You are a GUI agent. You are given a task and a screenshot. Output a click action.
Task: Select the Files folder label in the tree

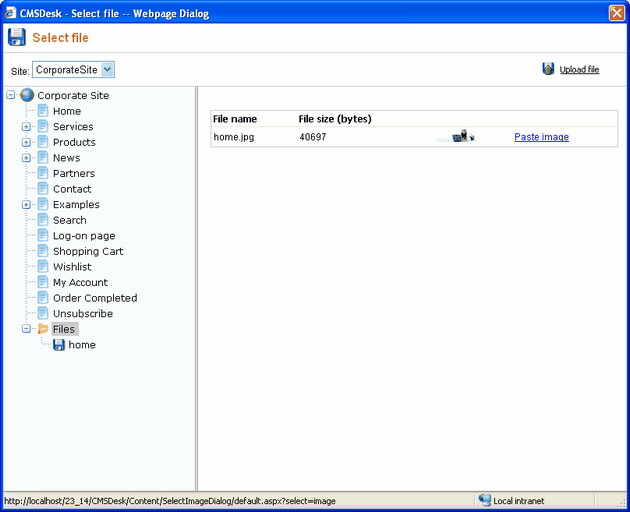pyautogui.click(x=64, y=329)
